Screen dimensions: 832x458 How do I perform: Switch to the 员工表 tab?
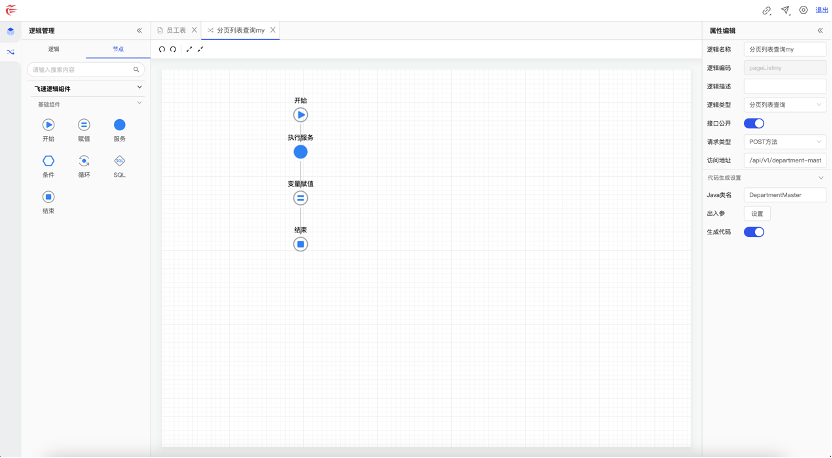(174, 30)
